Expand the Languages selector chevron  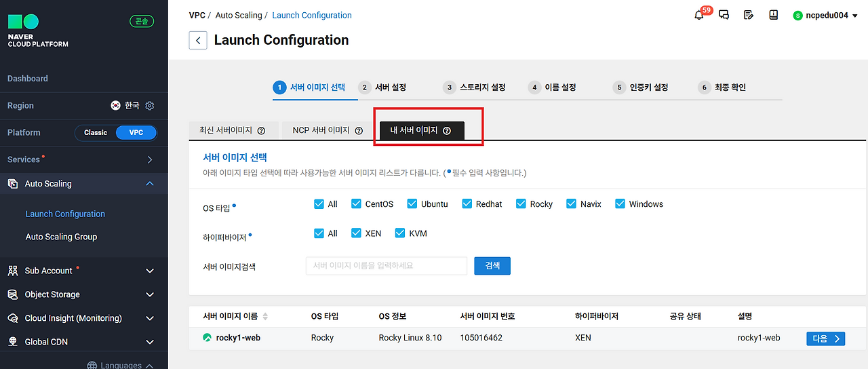point(149,366)
